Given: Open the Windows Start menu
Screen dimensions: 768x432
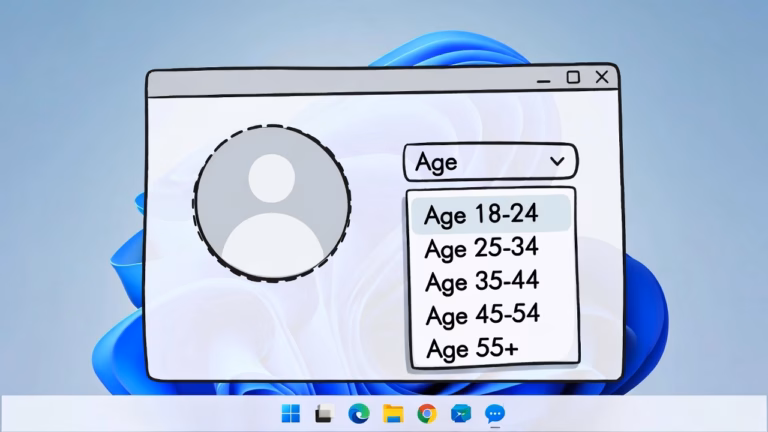Looking at the screenshot, I should pyautogui.click(x=291, y=413).
